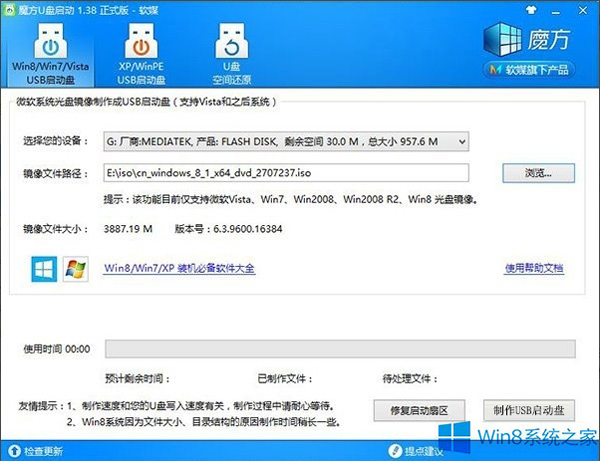Click the 预计剩余时间 label
Screen dimensions: 600x461
coord(137,379)
